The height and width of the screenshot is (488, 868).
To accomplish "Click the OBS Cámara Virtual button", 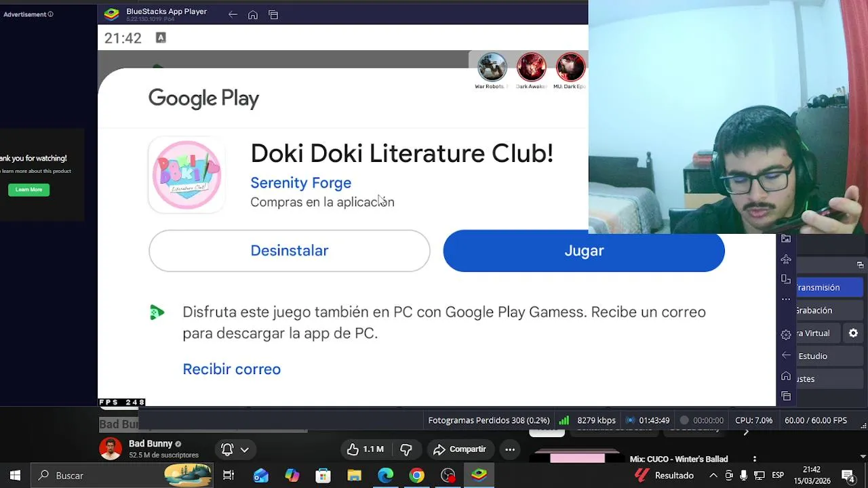I will click(818, 333).
